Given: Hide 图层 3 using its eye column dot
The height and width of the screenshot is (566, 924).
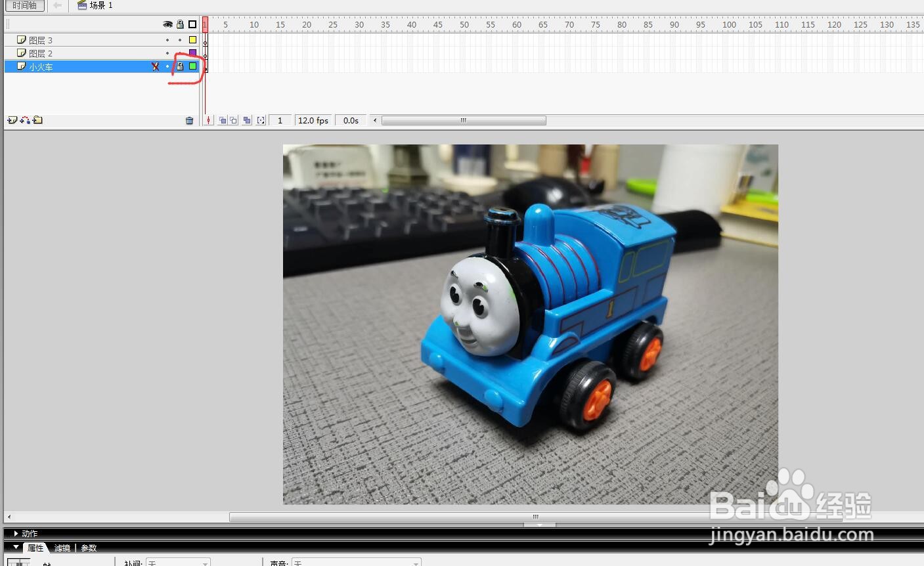Looking at the screenshot, I should pyautogui.click(x=167, y=40).
